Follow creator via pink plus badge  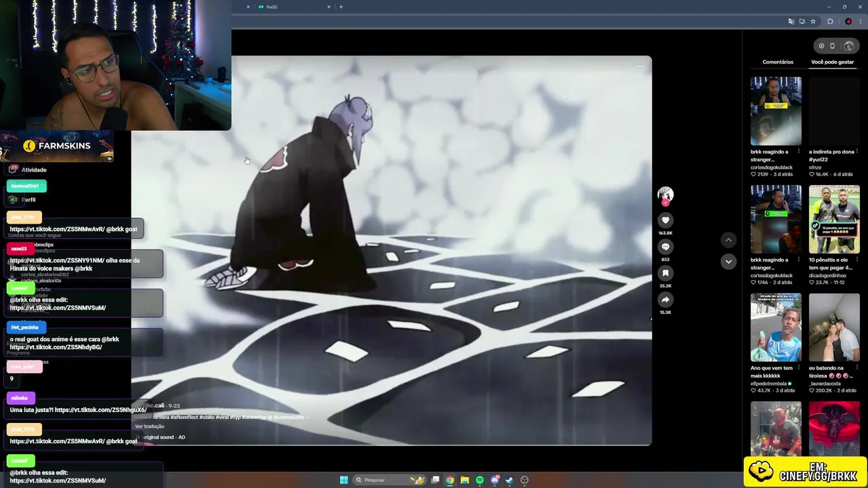click(x=665, y=203)
